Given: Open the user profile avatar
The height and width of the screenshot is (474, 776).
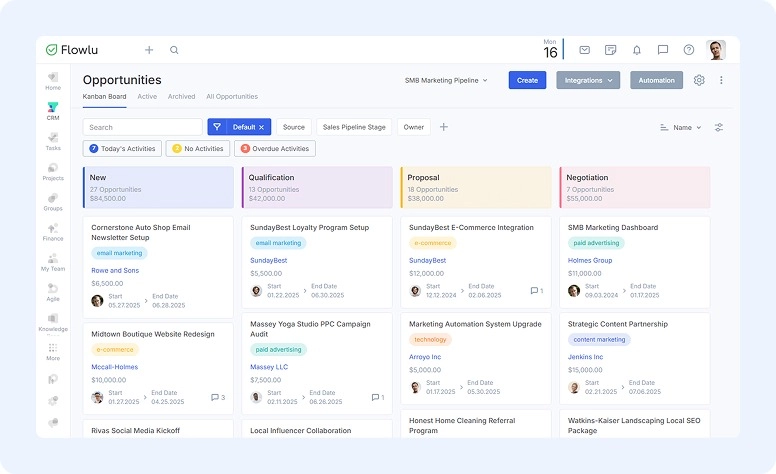Looking at the screenshot, I should [x=716, y=50].
